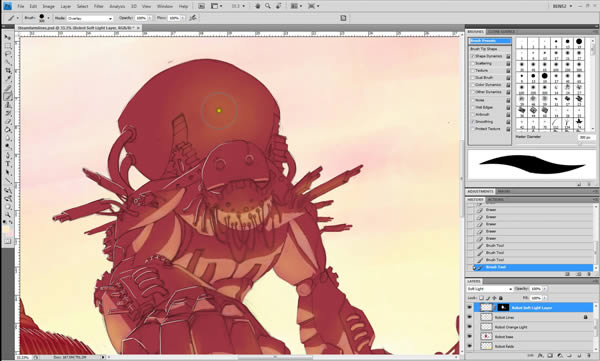Enable the Color Dynamics checkbox
Screen dimensions: 600x361
click(473, 85)
